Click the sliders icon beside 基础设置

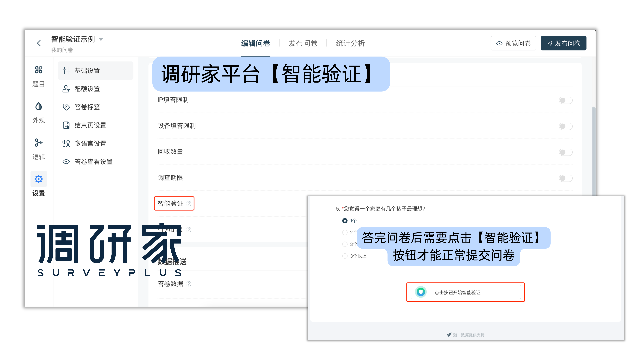coord(66,71)
